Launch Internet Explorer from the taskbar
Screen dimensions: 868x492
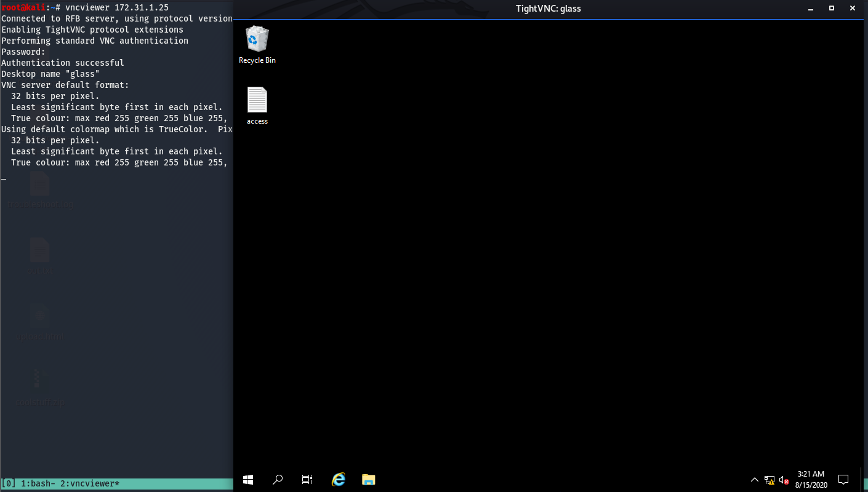click(x=338, y=480)
